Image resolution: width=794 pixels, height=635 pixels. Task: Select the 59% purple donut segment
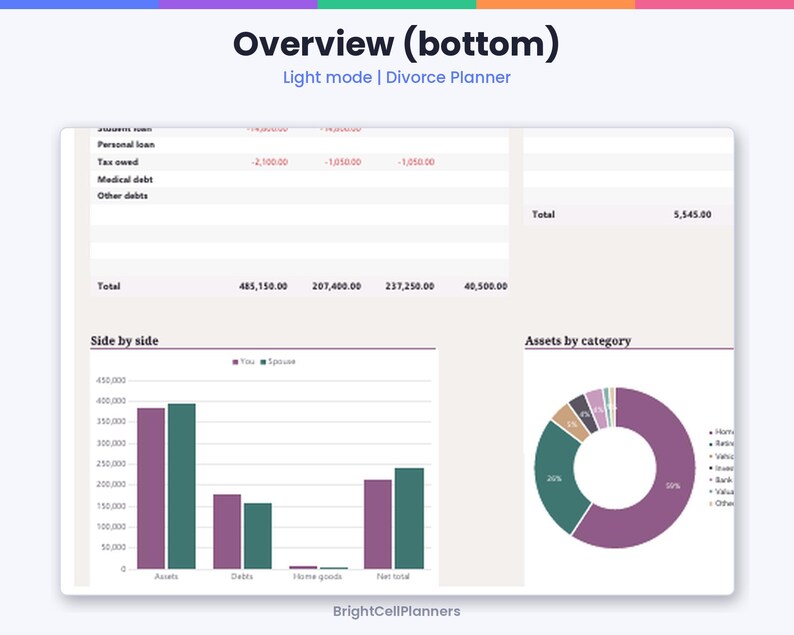coord(673,485)
